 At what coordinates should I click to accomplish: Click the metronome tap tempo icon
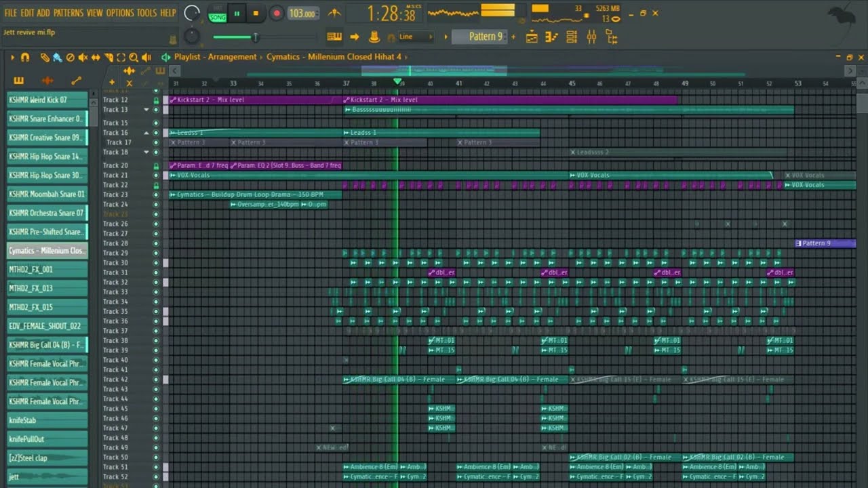point(334,13)
